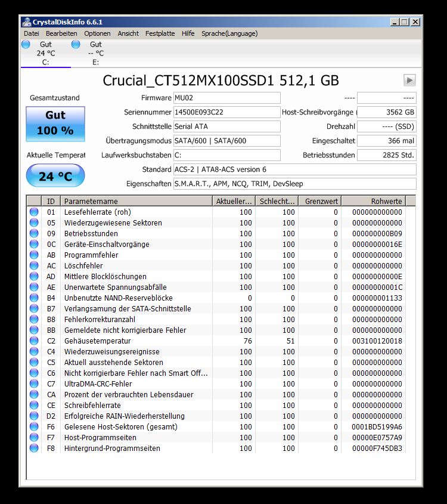Select drive E: health status orb
The height and width of the screenshot is (504, 447).
76,44
